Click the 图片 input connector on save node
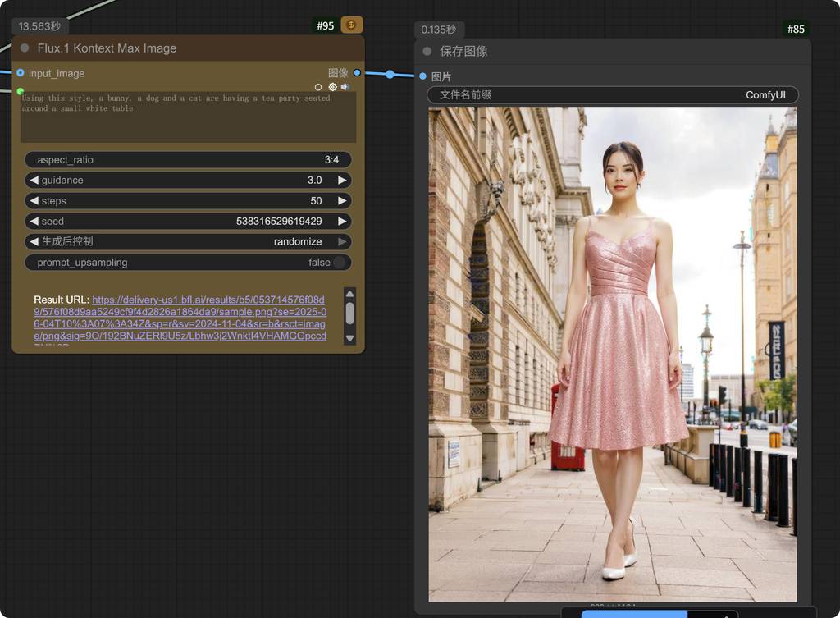The width and height of the screenshot is (840, 618). point(422,76)
